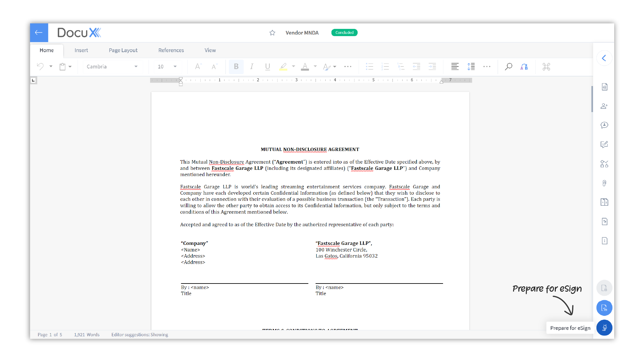Image resolution: width=644 pixels, height=362 pixels.
Task: Switch to the References tab
Action: (171, 50)
